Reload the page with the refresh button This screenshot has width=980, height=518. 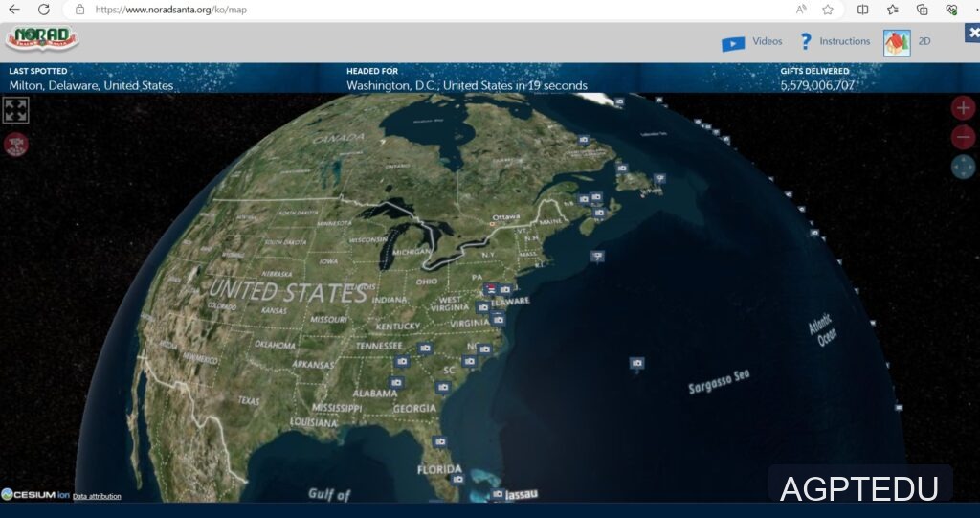pyautogui.click(x=44, y=10)
